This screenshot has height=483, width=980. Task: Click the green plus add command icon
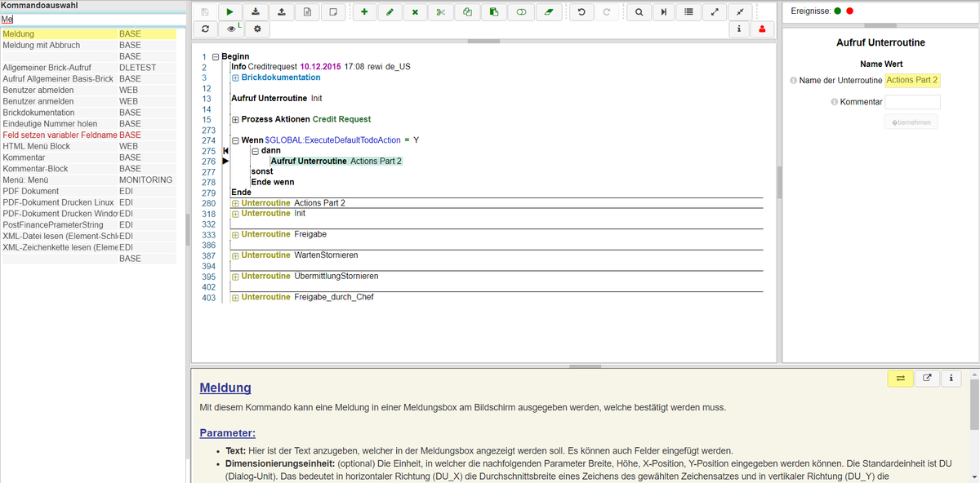click(363, 12)
